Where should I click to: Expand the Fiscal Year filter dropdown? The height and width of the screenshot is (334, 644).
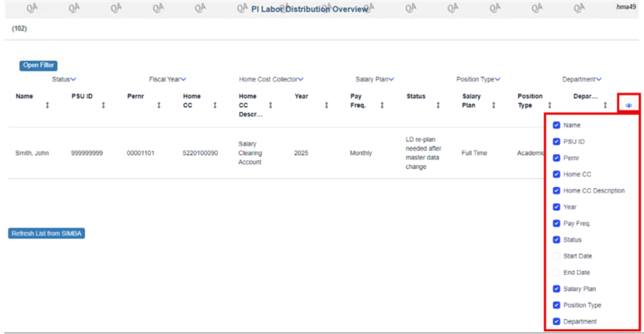coord(168,79)
